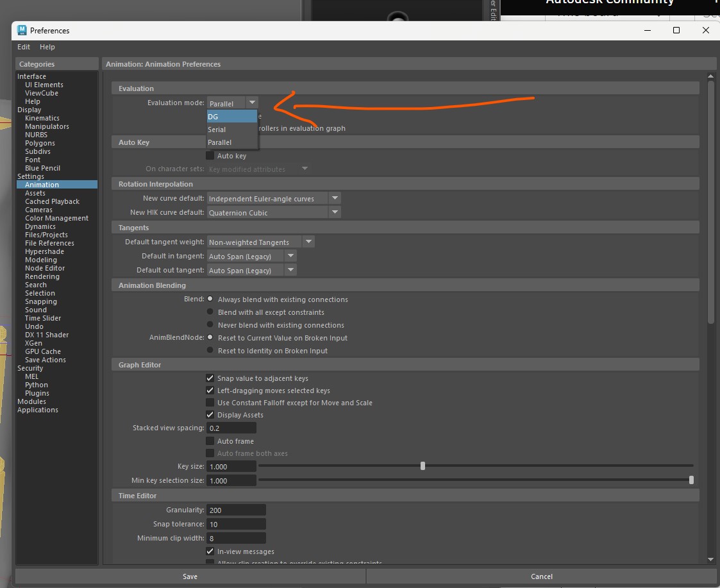The image size is (720, 588).
Task: Click Save to apply preferences
Action: 190,576
